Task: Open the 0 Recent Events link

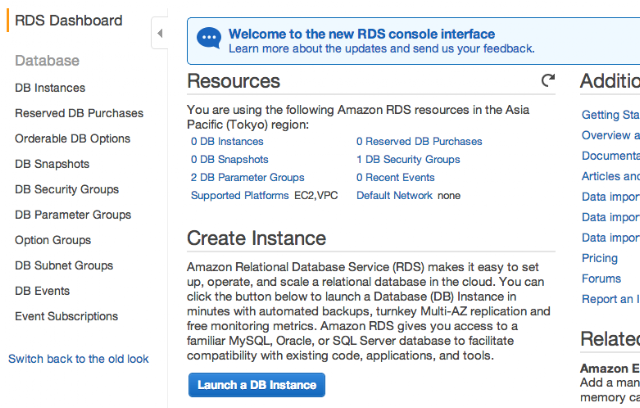Action: tap(395, 177)
